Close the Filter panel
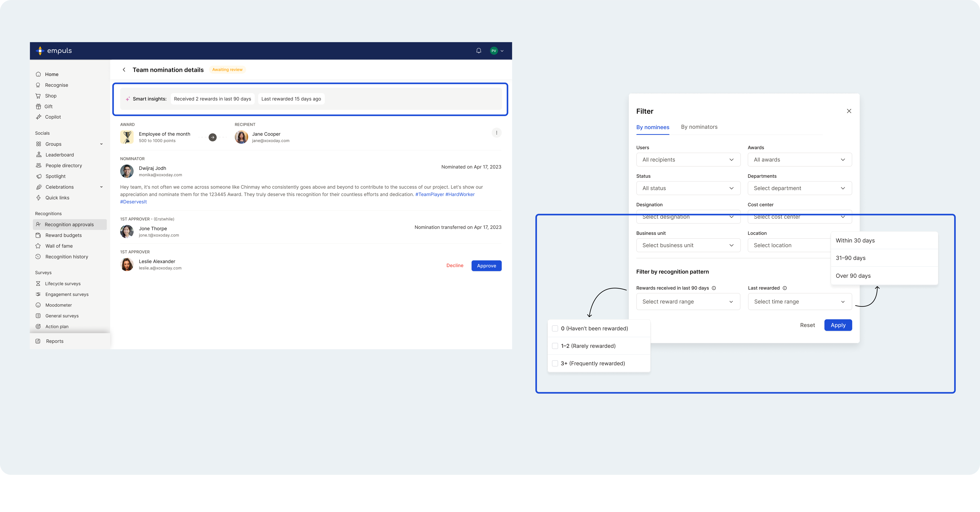The image size is (980, 512). 849,111
